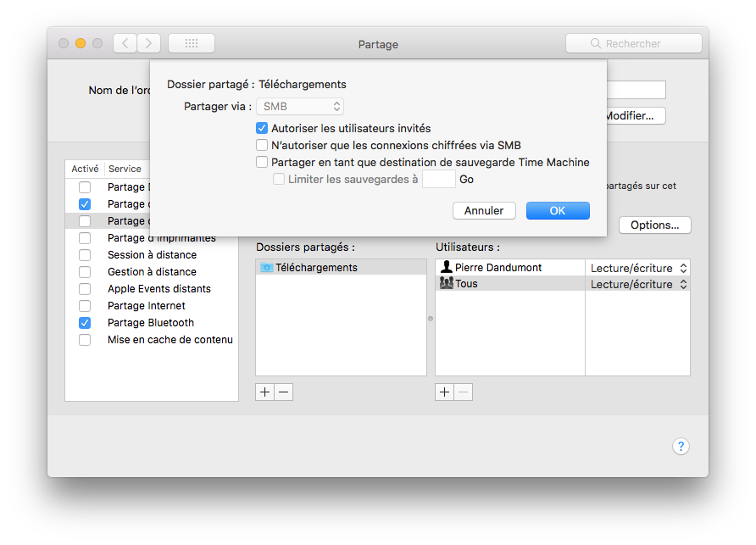The height and width of the screenshot is (545, 756).
Task: Enable the Apple Events distants checkbox
Action: click(85, 288)
